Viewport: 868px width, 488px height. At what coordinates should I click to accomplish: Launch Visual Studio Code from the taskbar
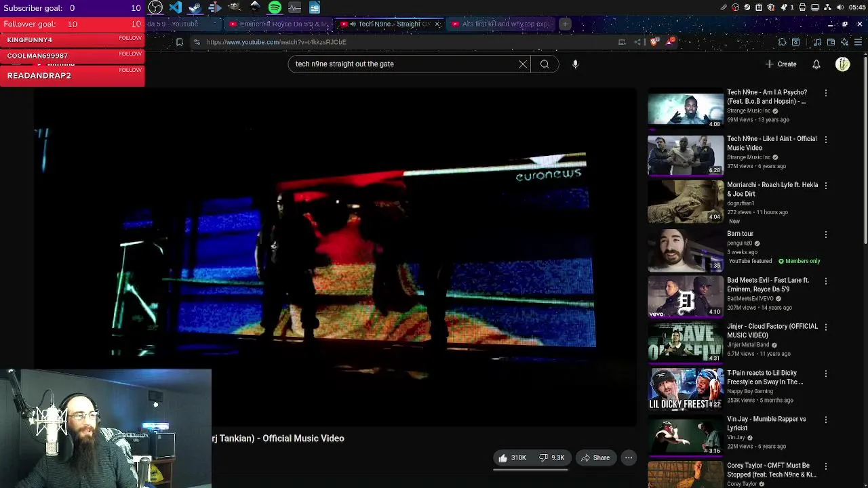tap(176, 7)
